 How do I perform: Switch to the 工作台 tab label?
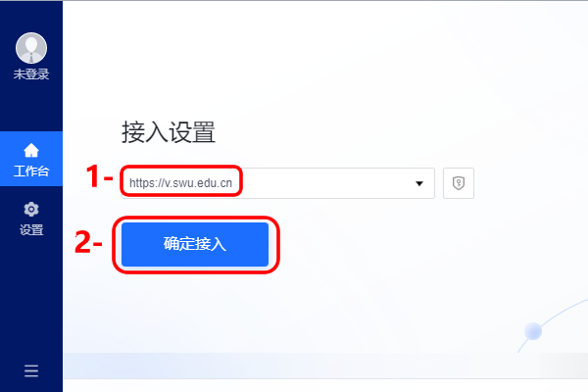click(x=31, y=171)
